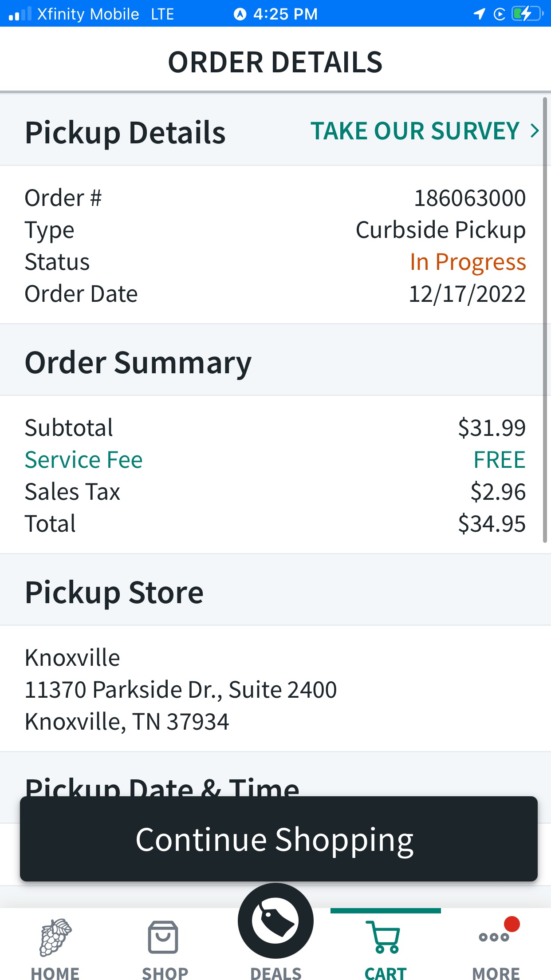Open the shopping Cart icon
The image size is (551, 980).
click(385, 937)
